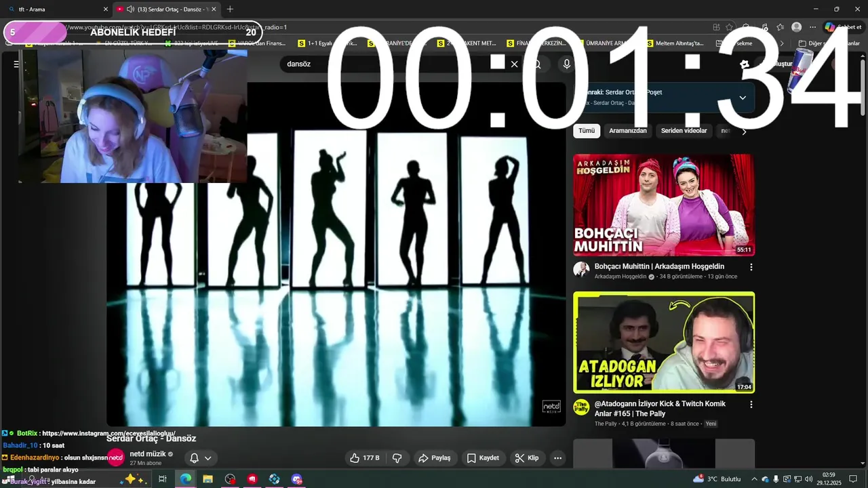Like the Serdar Ortaç Dansöz video
The width and height of the screenshot is (868, 488).
coord(365,458)
